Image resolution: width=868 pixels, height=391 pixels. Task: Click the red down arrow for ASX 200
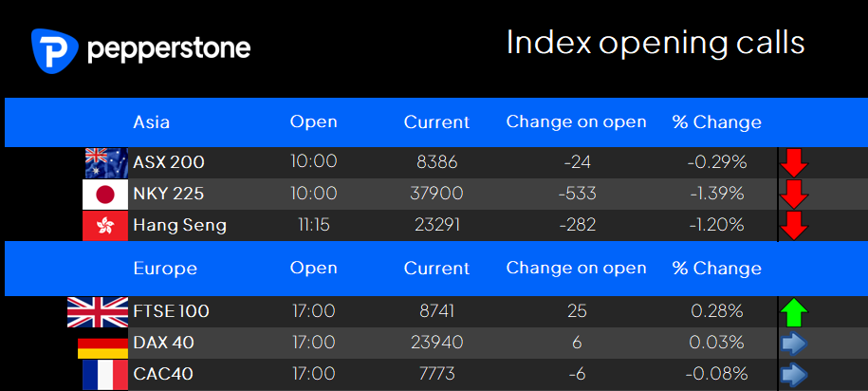[x=794, y=163]
